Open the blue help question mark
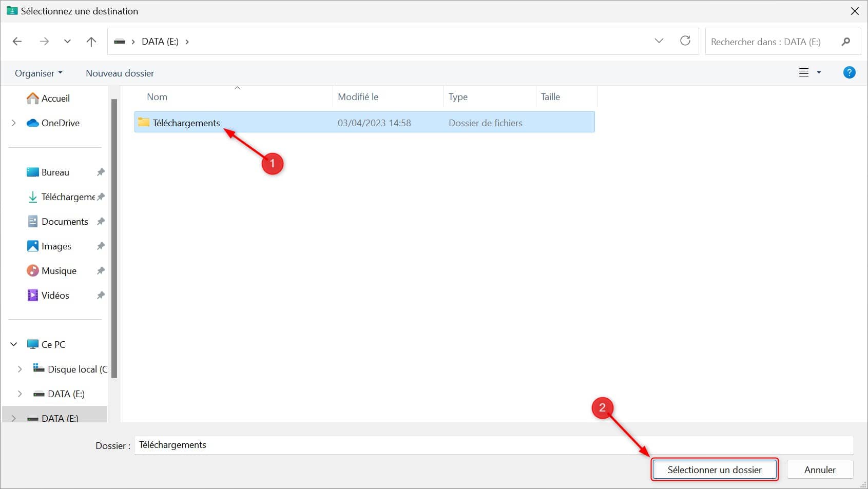The image size is (868, 489). point(850,73)
